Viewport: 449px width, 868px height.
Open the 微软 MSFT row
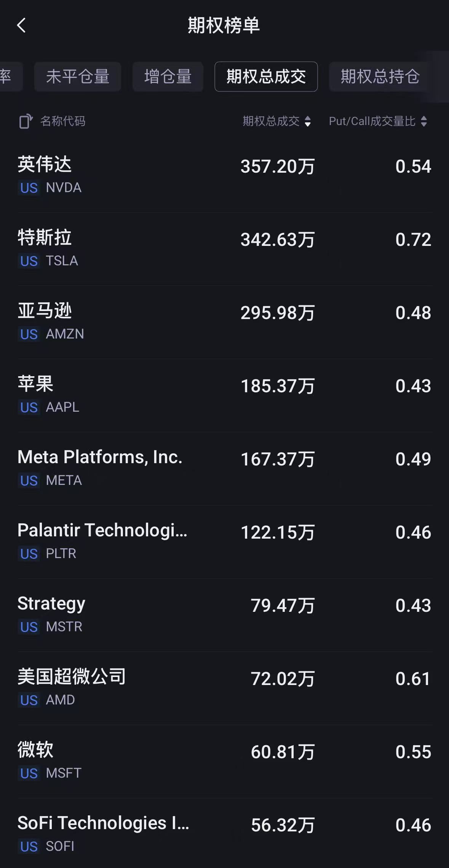click(x=224, y=761)
